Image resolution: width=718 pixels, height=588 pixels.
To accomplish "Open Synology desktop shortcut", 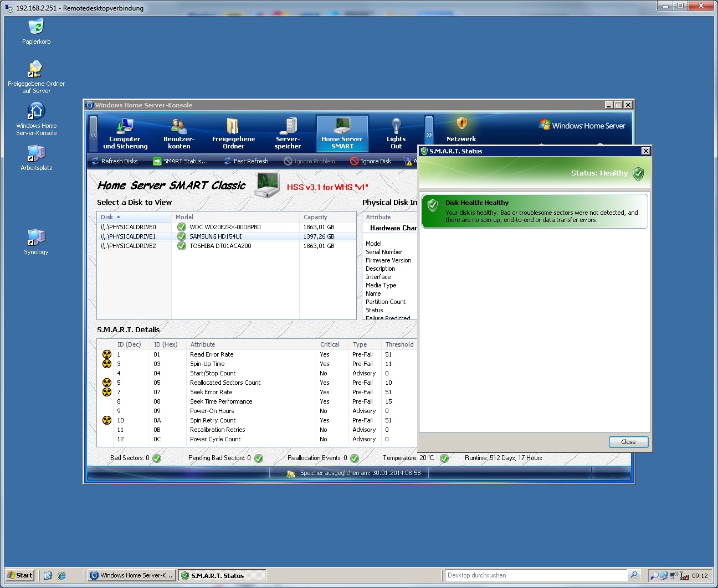I will [x=36, y=242].
